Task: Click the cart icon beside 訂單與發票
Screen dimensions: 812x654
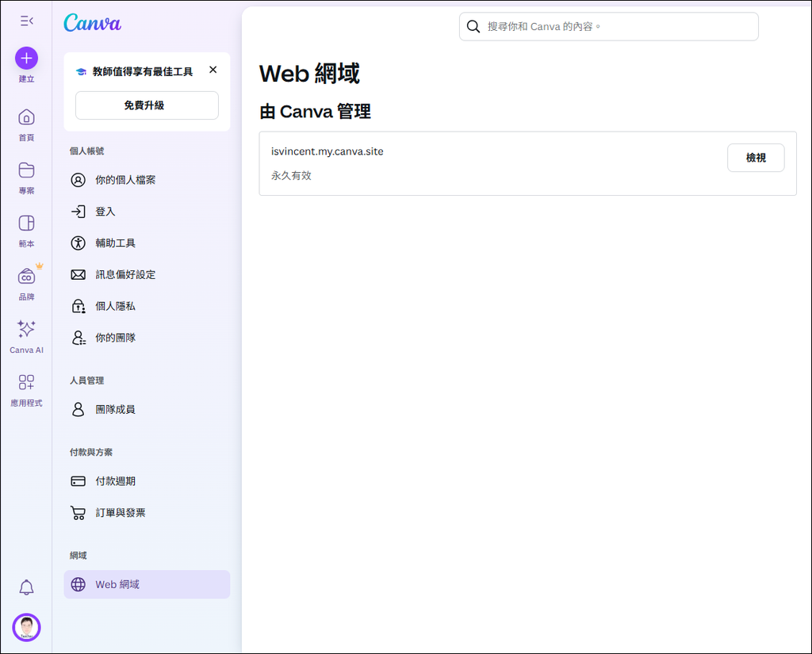Action: click(x=79, y=513)
